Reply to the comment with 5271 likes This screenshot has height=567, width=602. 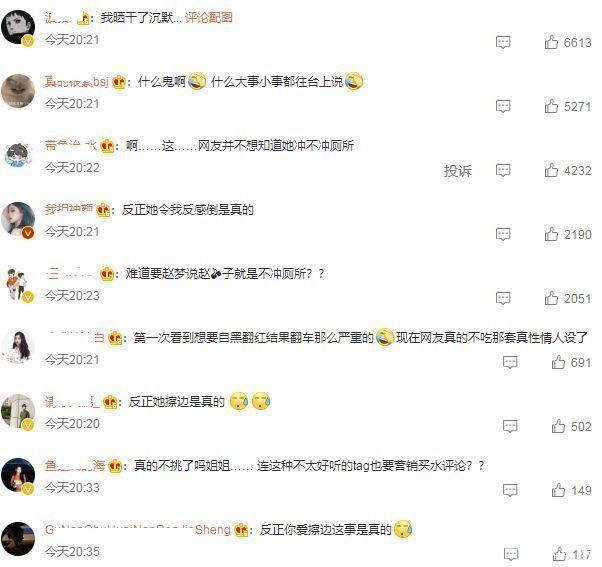click(x=503, y=106)
